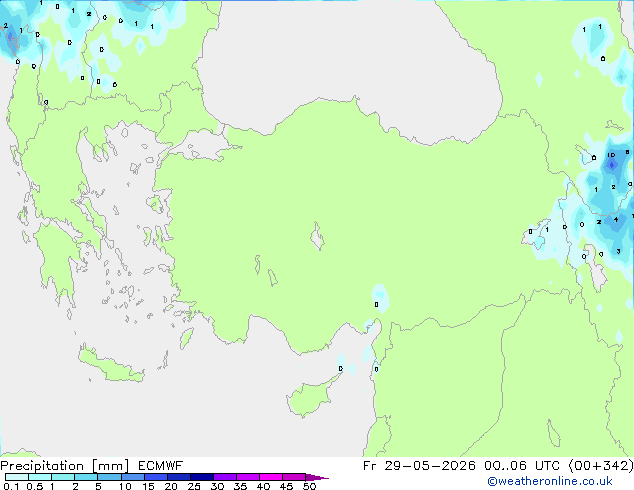
Task: Click the '4' precipitation value on the map
Action: [616, 220]
